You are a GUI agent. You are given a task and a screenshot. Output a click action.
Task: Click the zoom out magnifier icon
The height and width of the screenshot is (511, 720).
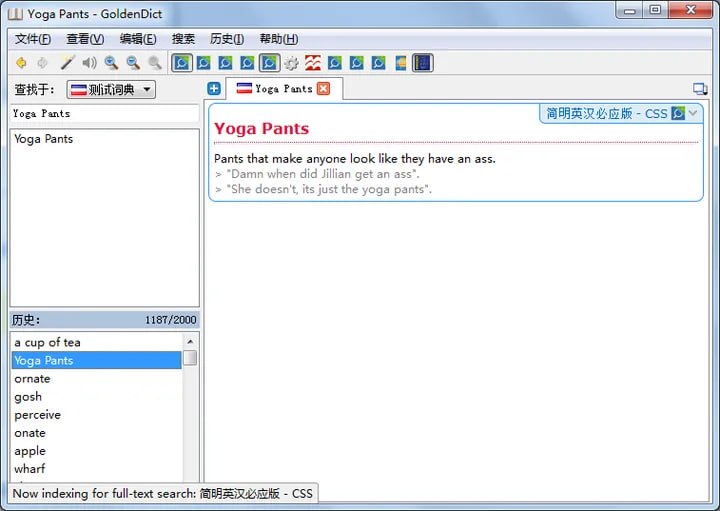pos(133,63)
